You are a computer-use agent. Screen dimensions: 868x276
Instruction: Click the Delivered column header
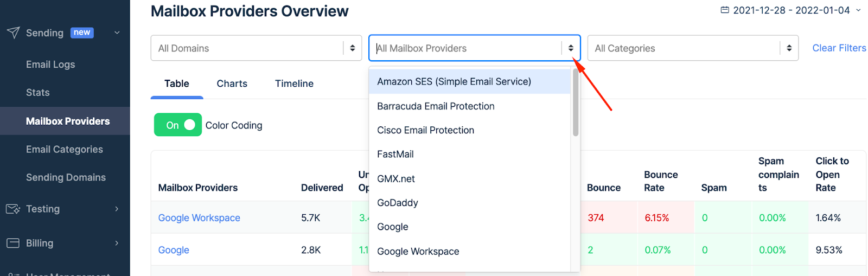[322, 188]
